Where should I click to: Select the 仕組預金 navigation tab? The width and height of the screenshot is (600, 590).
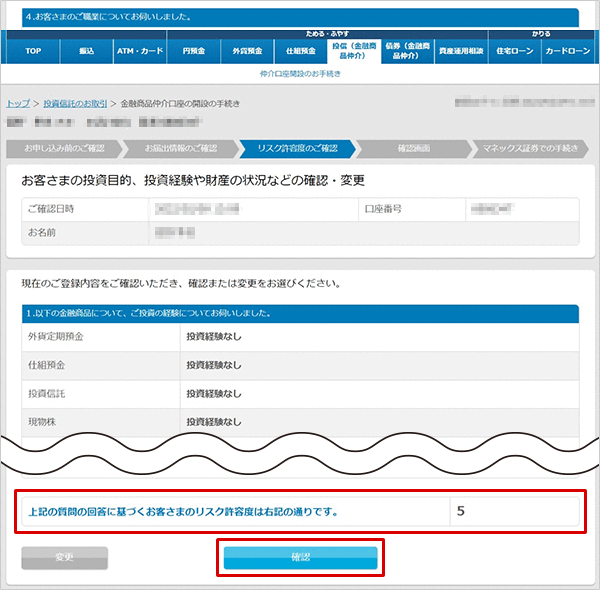click(x=300, y=50)
